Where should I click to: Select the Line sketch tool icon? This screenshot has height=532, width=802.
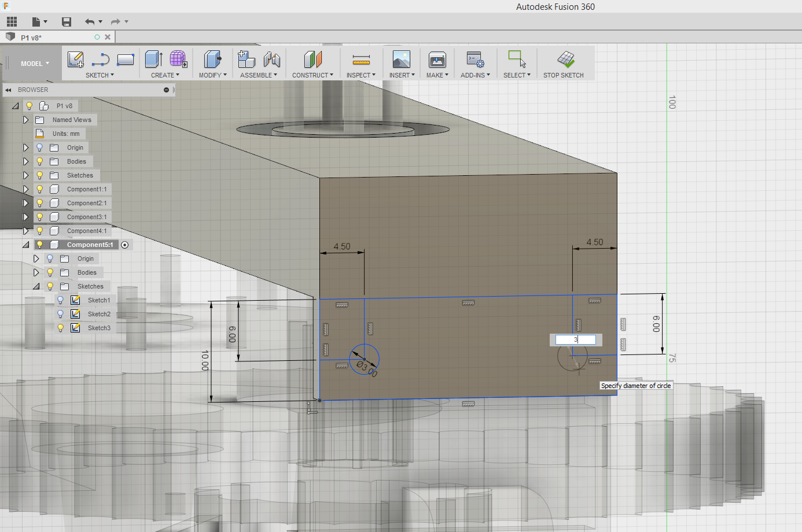click(101, 59)
